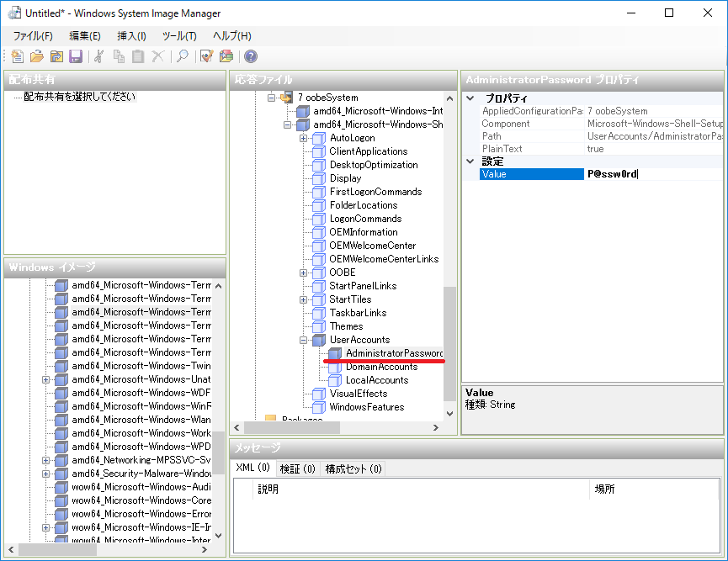Open the 挿入(I) menu
The height and width of the screenshot is (561, 728).
pos(131,36)
